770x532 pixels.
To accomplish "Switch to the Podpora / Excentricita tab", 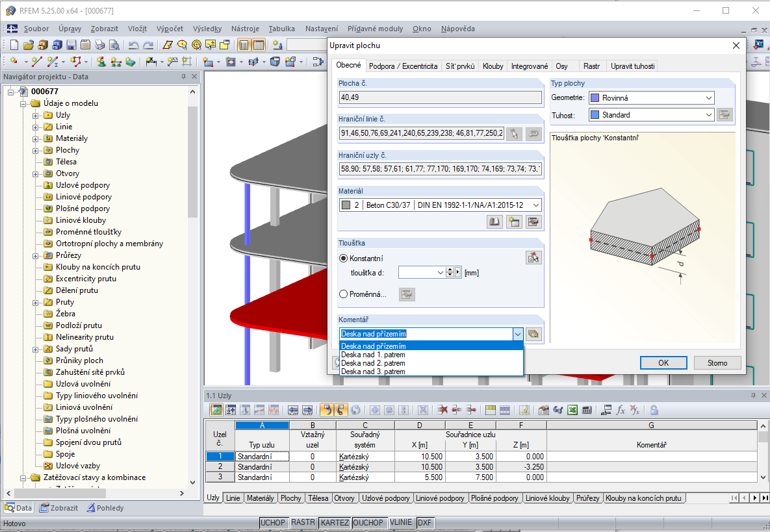I will tap(403, 66).
